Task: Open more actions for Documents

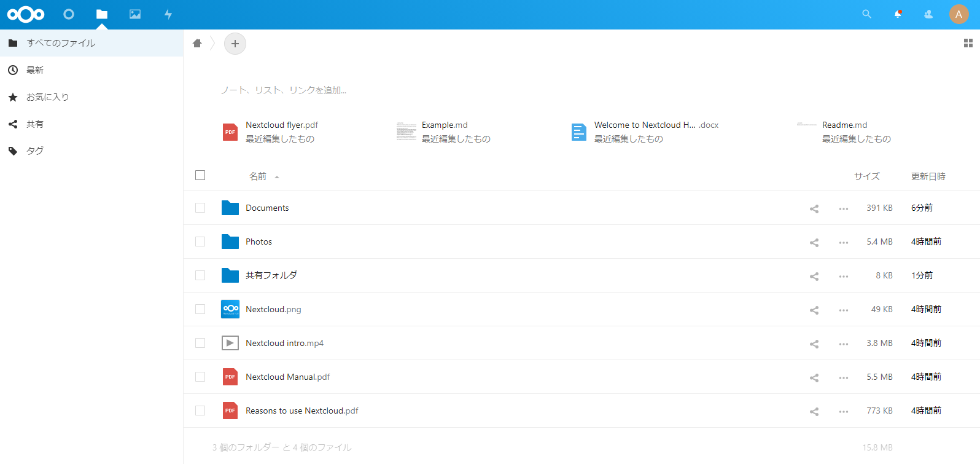Action: point(844,209)
